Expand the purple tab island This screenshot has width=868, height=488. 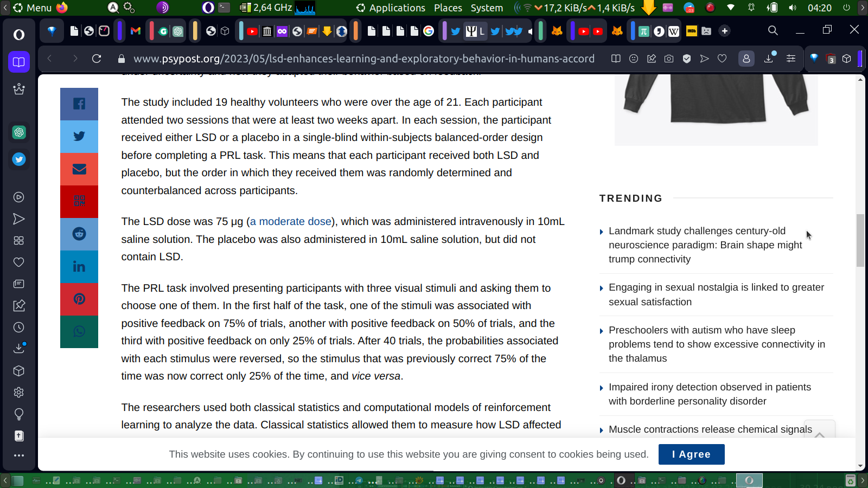pos(120,31)
